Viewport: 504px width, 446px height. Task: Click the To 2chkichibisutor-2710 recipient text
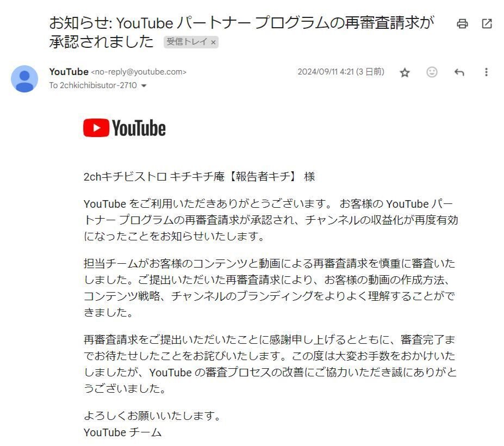93,85
